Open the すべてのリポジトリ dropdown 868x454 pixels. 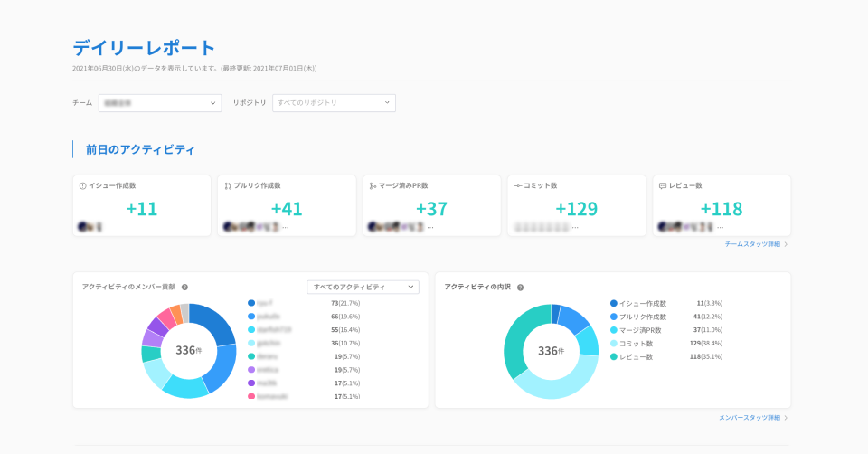click(334, 103)
